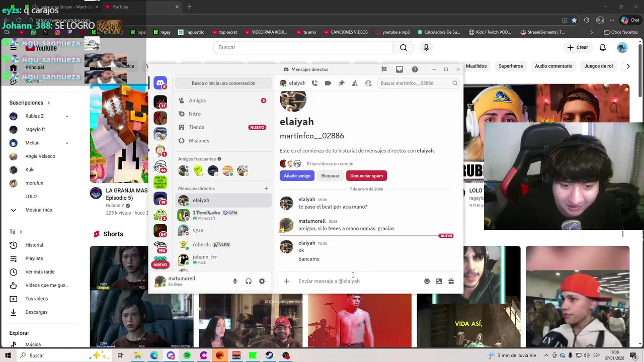Image resolution: width=644 pixels, height=362 pixels.
Task: Click Bloquear button
Action: tap(330, 175)
